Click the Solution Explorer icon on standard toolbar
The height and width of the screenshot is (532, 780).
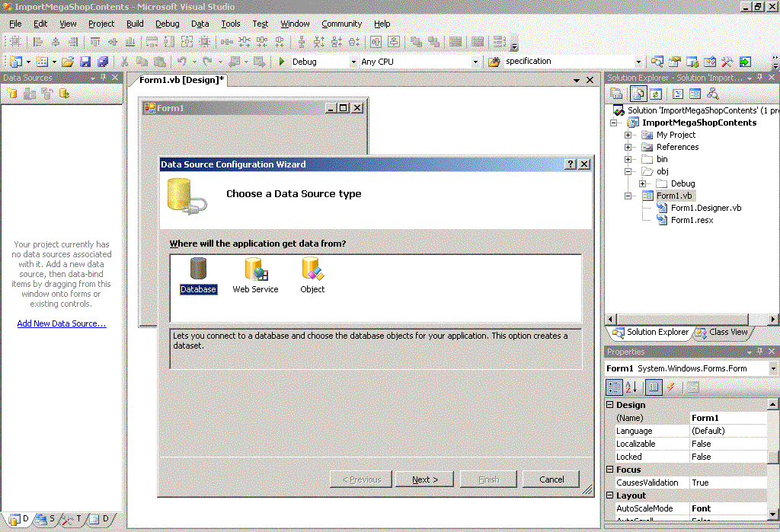pos(657,62)
